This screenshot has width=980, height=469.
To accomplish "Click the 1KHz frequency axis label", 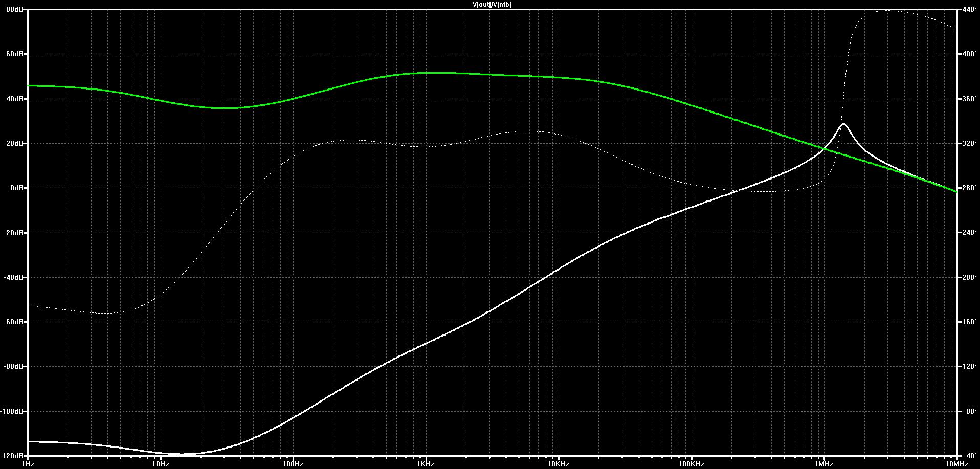I will click(x=426, y=464).
